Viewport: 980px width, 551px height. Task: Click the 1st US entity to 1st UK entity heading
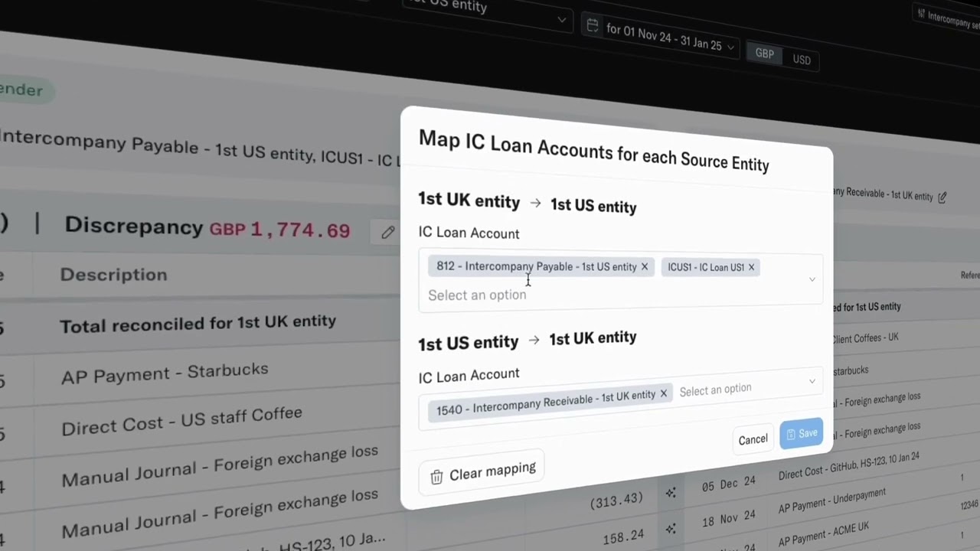[527, 340]
